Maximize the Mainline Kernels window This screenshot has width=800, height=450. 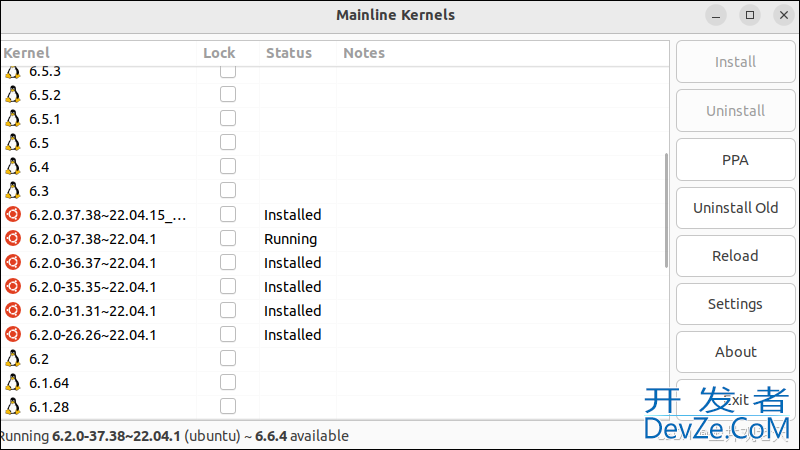coord(749,15)
